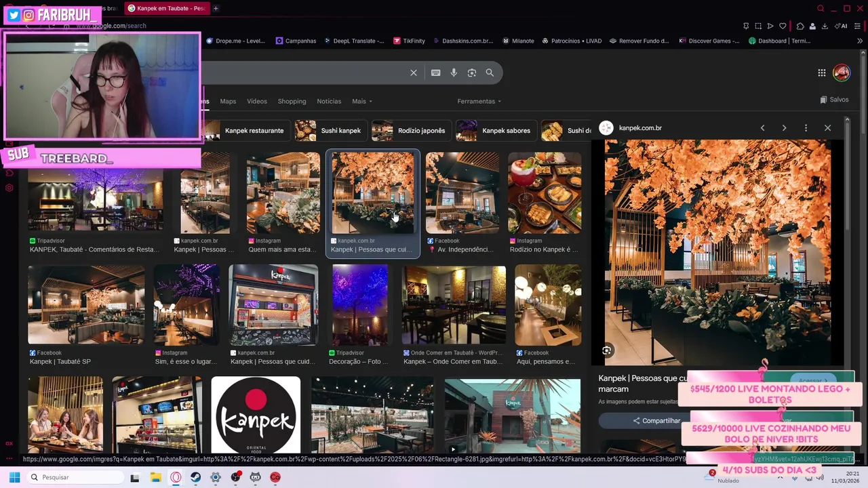Open Campanhas bookmark
868x488 pixels.
[296, 41]
